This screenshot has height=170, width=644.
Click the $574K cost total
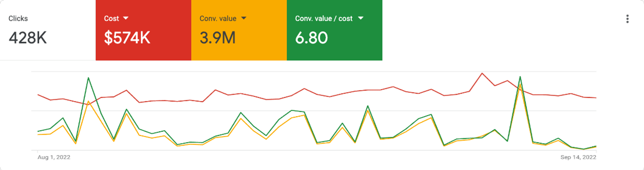(127, 38)
